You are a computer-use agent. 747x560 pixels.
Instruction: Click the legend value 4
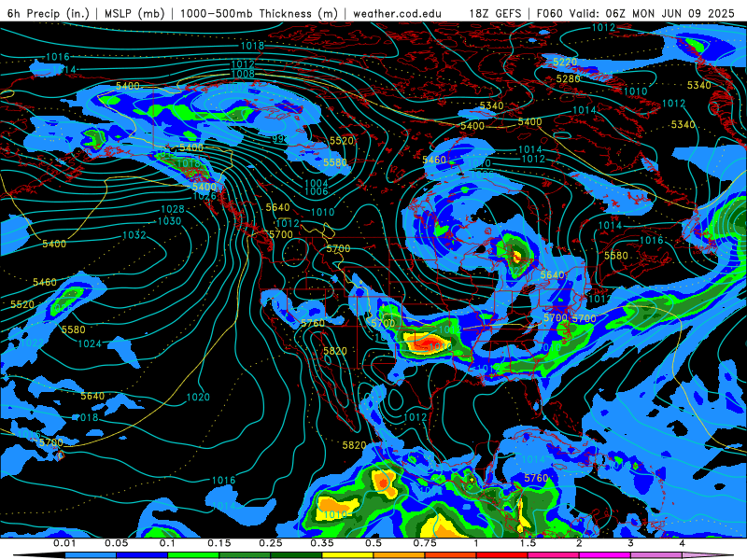click(682, 543)
